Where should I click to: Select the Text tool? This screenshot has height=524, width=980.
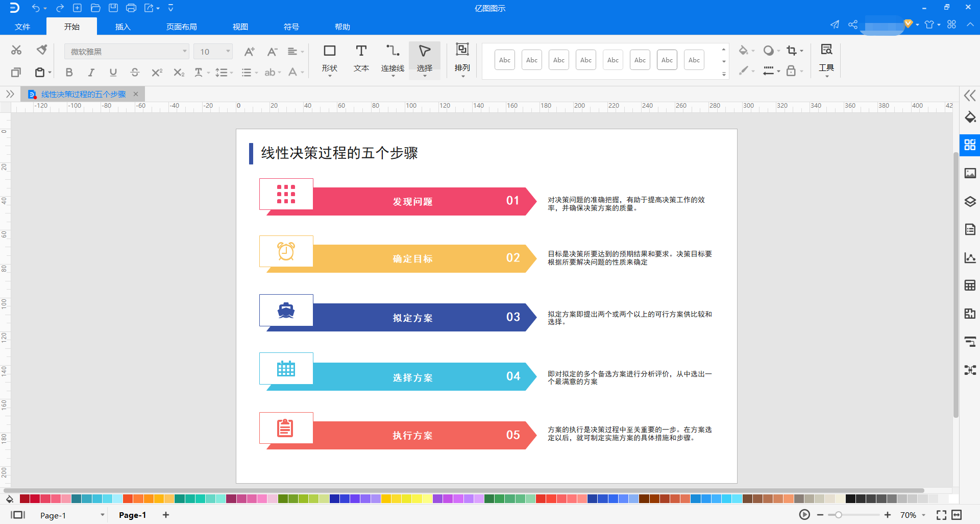tap(361, 58)
